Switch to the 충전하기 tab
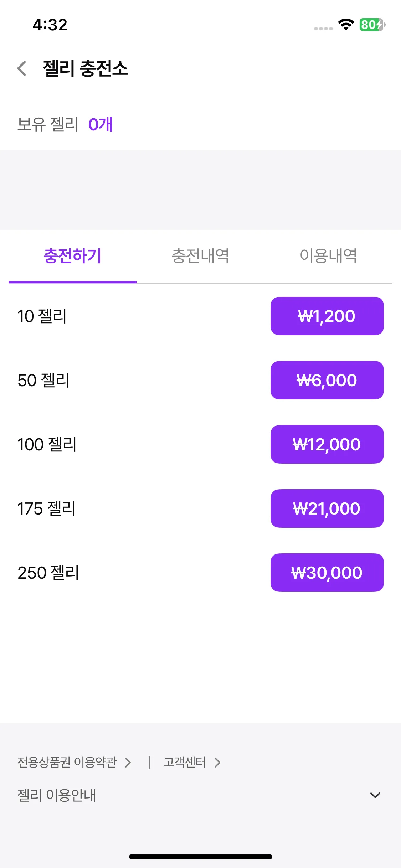Viewport: 401px width, 868px height. (72, 256)
